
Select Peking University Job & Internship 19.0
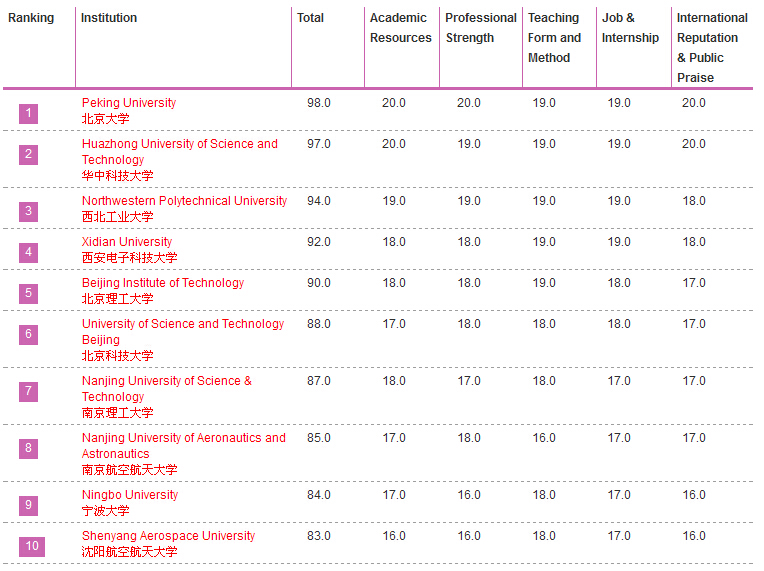619,103
